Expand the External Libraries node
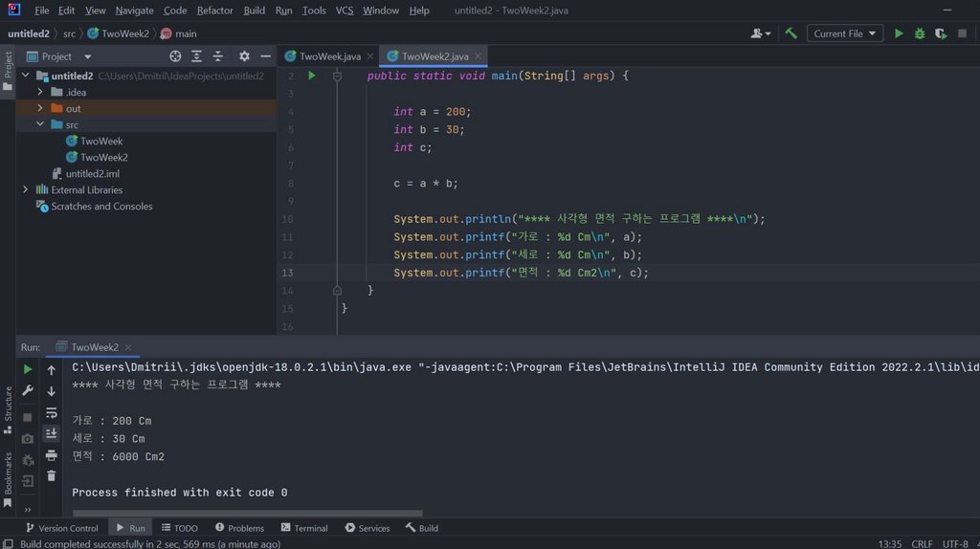The image size is (980, 549). [26, 189]
